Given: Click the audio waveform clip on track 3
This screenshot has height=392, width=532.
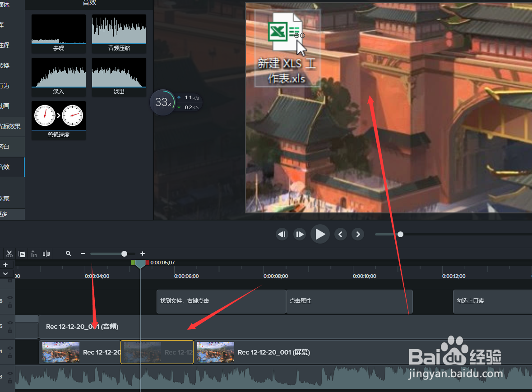Looking at the screenshot, I should coord(273,378).
